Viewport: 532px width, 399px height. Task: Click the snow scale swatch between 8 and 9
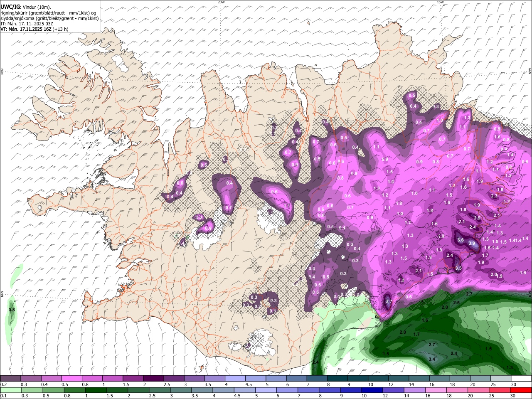coord(337,379)
